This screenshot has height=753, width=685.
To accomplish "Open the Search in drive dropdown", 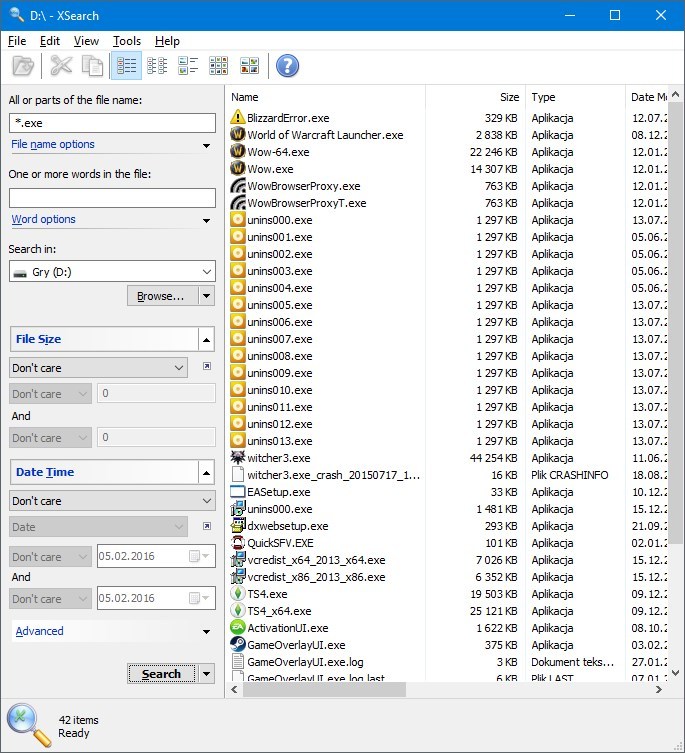I will coord(207,271).
